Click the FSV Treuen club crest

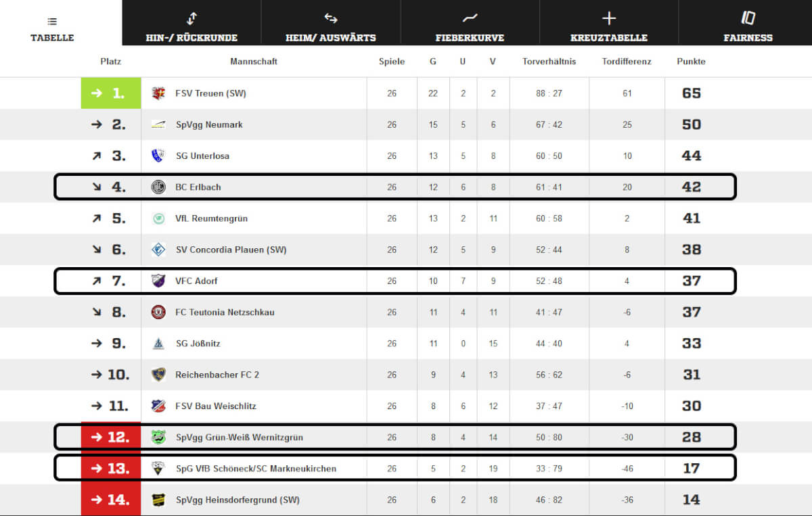[158, 93]
